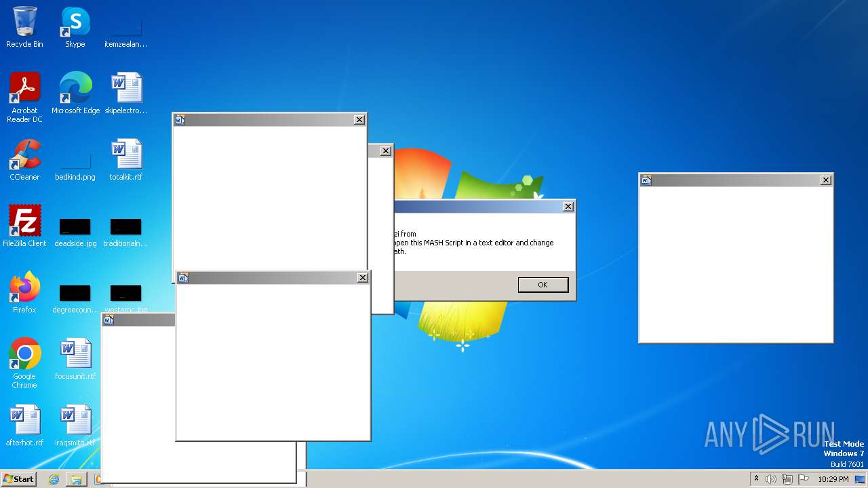Click Word icon in middle-left window title bar
868x488 pixels.
click(183, 278)
